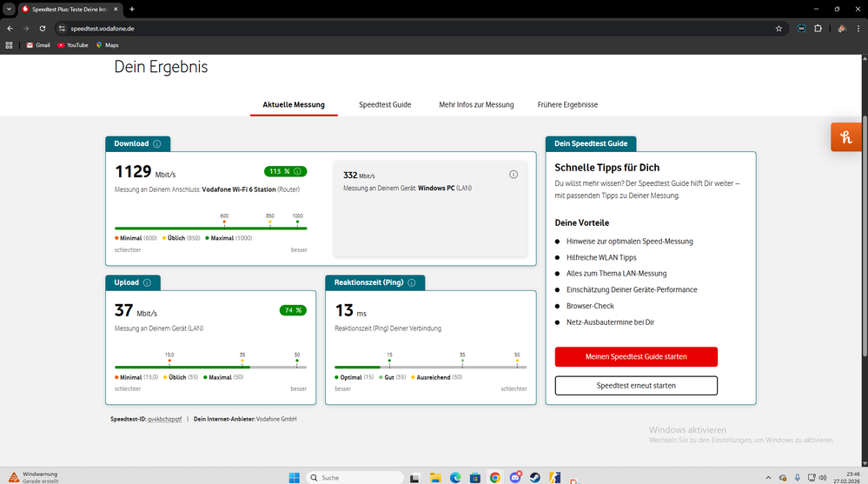Open the clock and date in taskbar
Screen dimensions: 868x484
(847, 477)
